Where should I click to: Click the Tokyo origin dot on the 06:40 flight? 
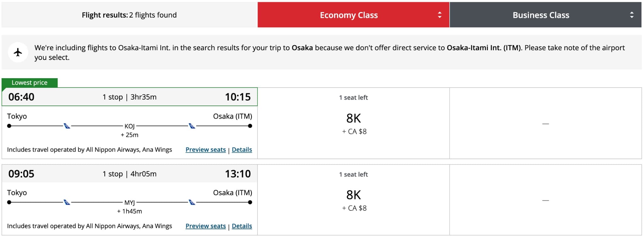[9, 126]
